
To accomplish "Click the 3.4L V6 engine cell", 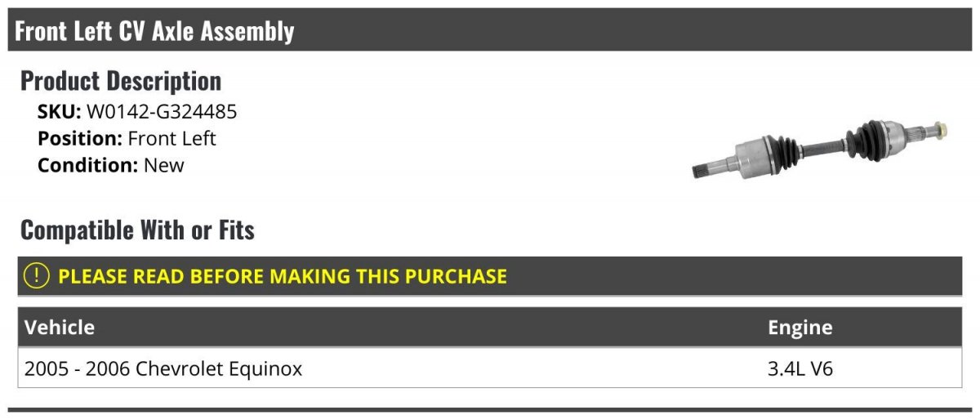I will 800,369.
